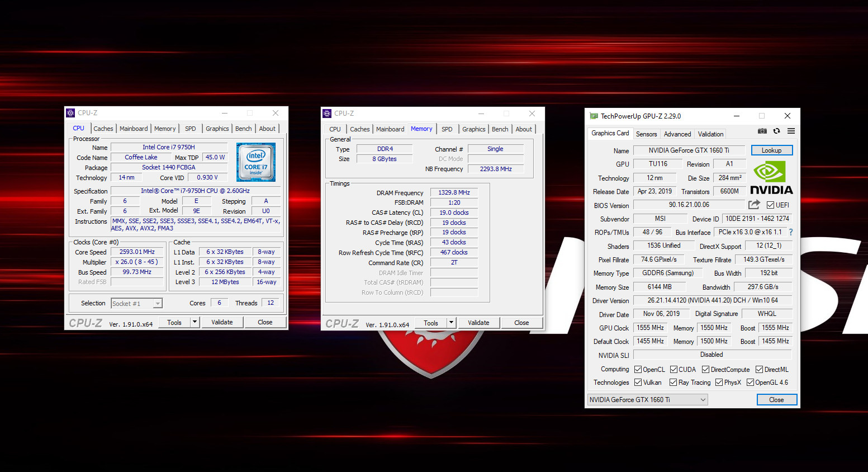The image size is (868, 472).
Task: Click the BIOS Version 90.16.21.00.06 field
Action: point(689,205)
